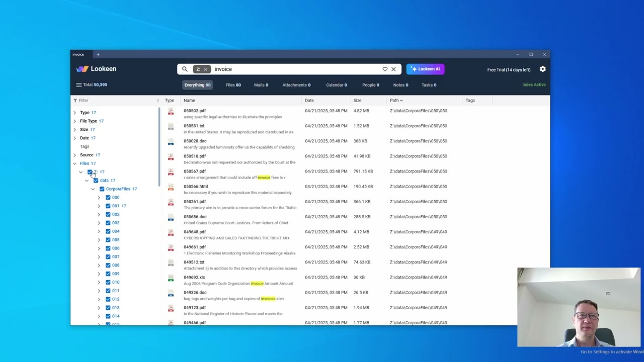The width and height of the screenshot is (644, 362).
Task: Click the filter tree vertical scrollbar
Action: (159, 146)
